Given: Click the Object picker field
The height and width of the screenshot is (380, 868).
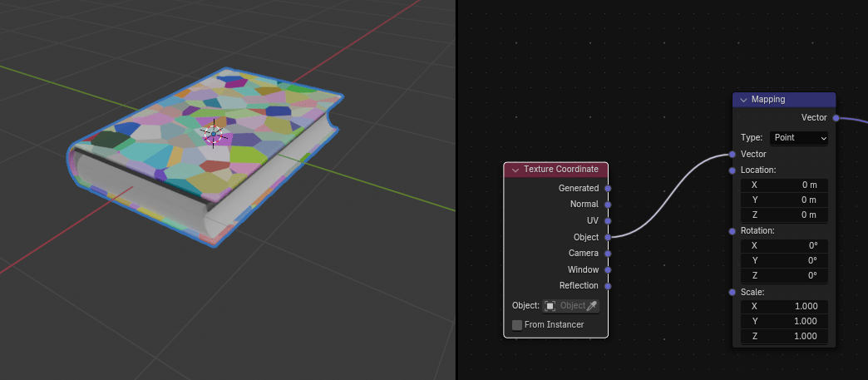Looking at the screenshot, I should pos(565,306).
